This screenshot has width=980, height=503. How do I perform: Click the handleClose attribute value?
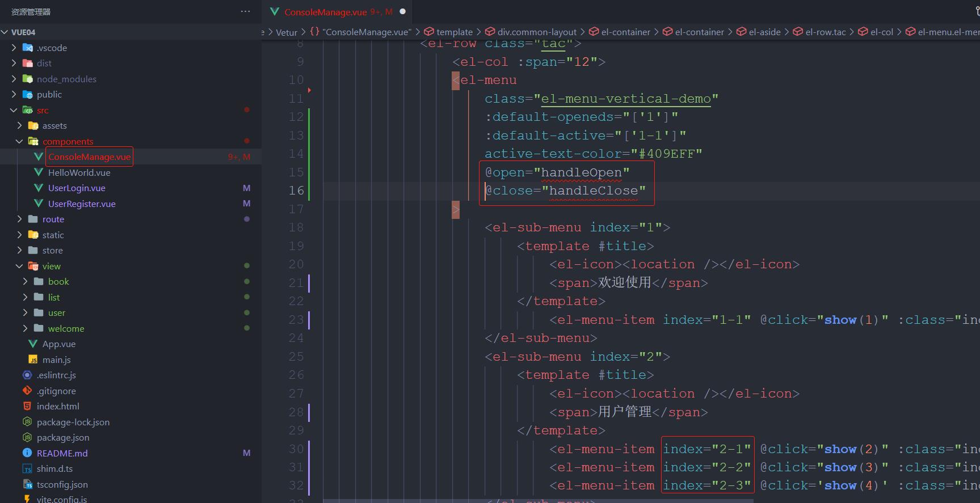[594, 191]
